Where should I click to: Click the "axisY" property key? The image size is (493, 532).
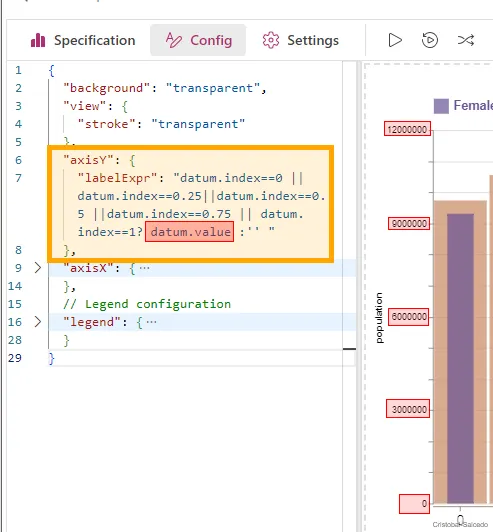tap(89, 160)
